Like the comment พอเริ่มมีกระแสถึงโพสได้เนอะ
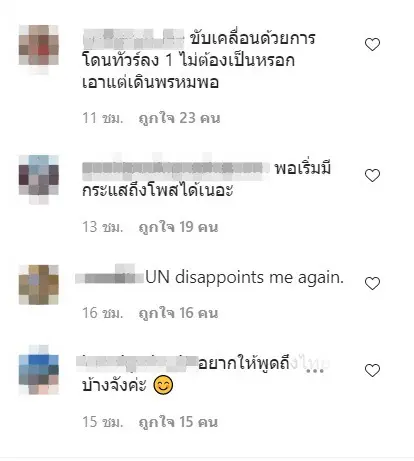 click(x=372, y=175)
